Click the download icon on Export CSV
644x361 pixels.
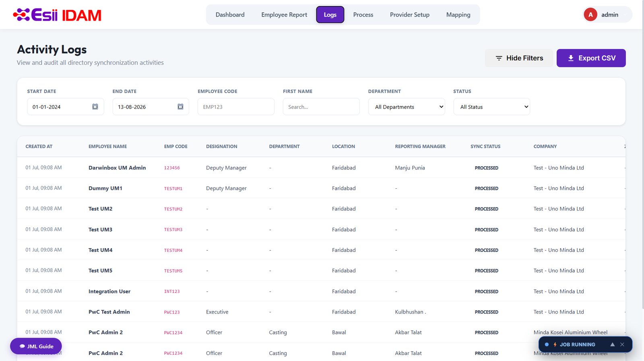pyautogui.click(x=571, y=58)
